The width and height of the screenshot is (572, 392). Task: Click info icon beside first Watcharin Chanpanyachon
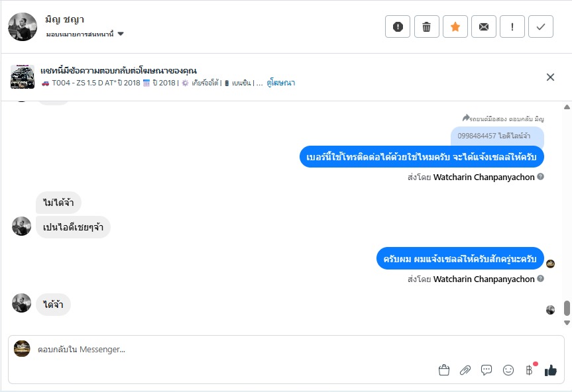[x=541, y=177]
